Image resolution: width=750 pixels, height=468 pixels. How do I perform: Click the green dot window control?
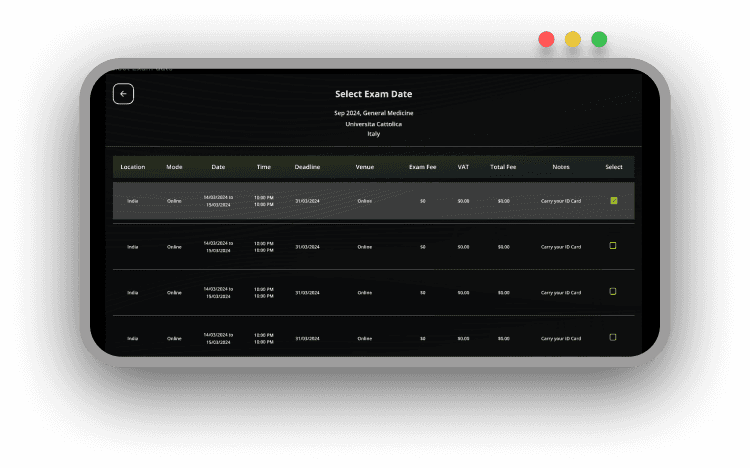[x=599, y=40]
